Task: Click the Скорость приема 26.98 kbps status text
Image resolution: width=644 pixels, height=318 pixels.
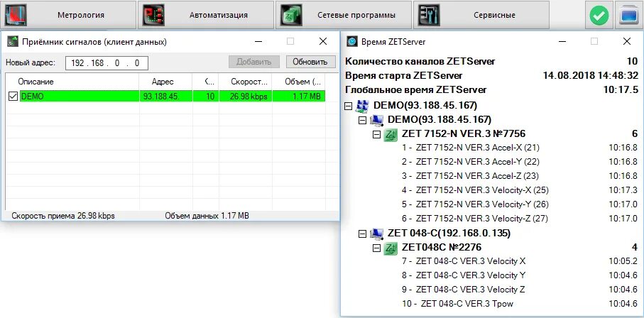Action: point(63,216)
